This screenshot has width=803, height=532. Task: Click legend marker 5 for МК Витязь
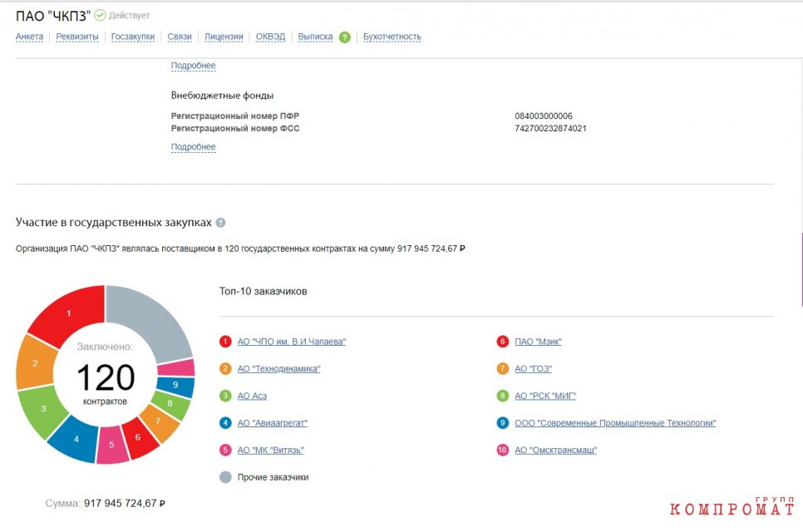(x=225, y=450)
